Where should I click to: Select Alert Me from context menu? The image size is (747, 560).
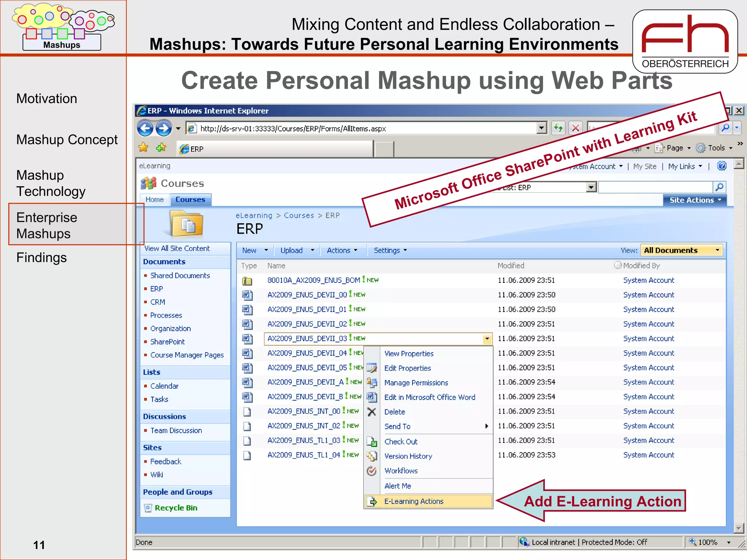[398, 486]
